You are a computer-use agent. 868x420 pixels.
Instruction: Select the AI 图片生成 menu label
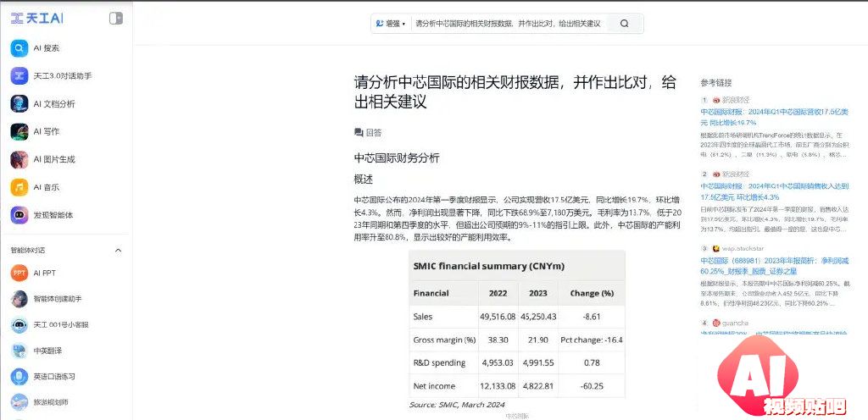point(54,159)
